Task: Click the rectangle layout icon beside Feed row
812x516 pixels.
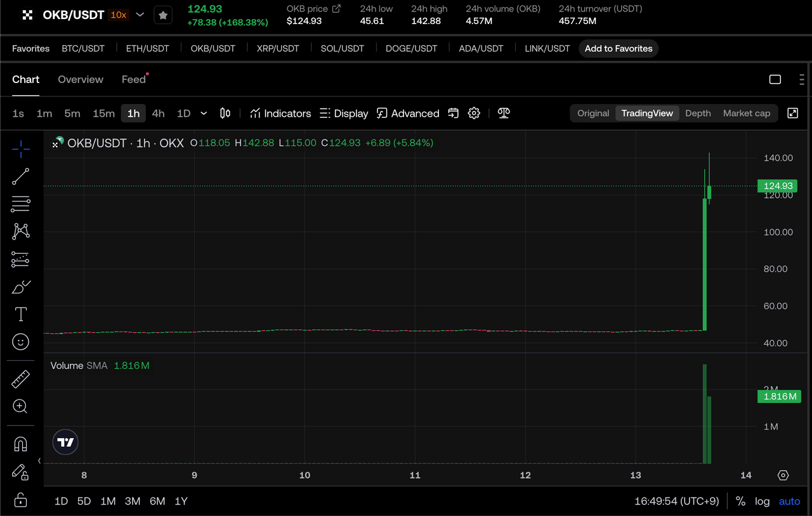Action: pyautogui.click(x=775, y=79)
